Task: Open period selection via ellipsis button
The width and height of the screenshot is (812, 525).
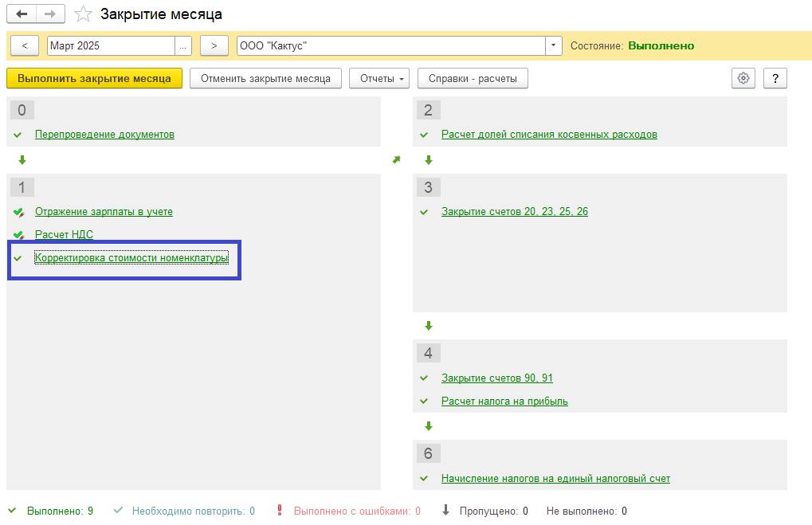Action: (182, 45)
